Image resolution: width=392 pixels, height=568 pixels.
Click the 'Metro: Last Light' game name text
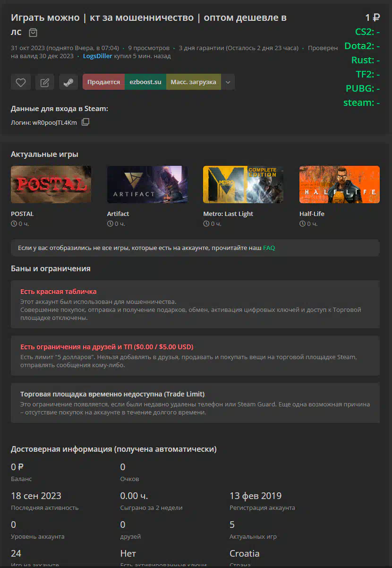tap(228, 214)
